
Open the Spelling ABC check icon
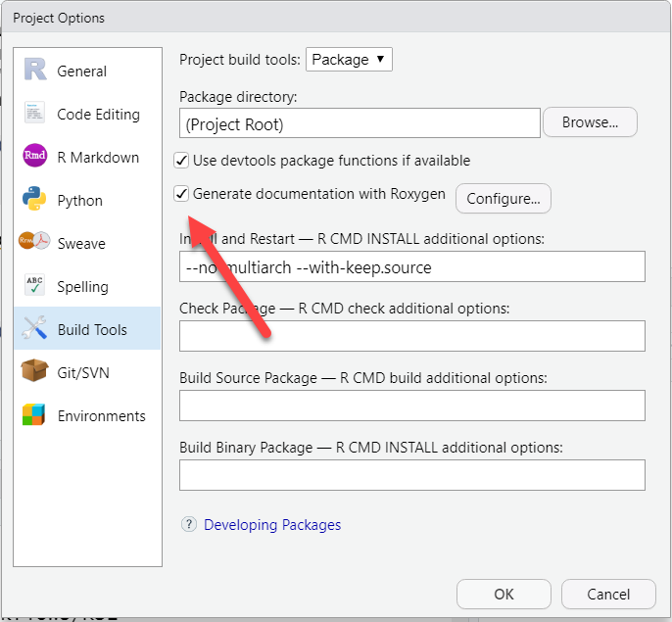(x=35, y=286)
